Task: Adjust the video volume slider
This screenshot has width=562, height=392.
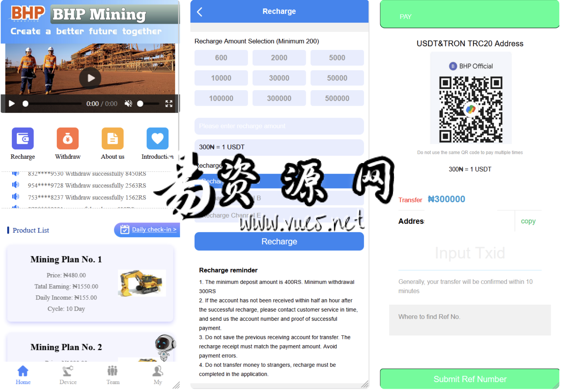Action: (148, 103)
